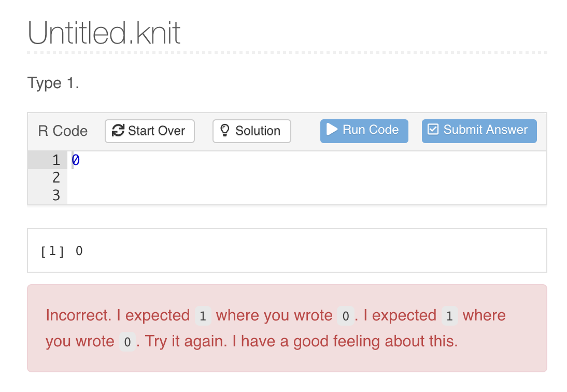Click the highlighted 0 in the error message

pyautogui.click(x=345, y=316)
